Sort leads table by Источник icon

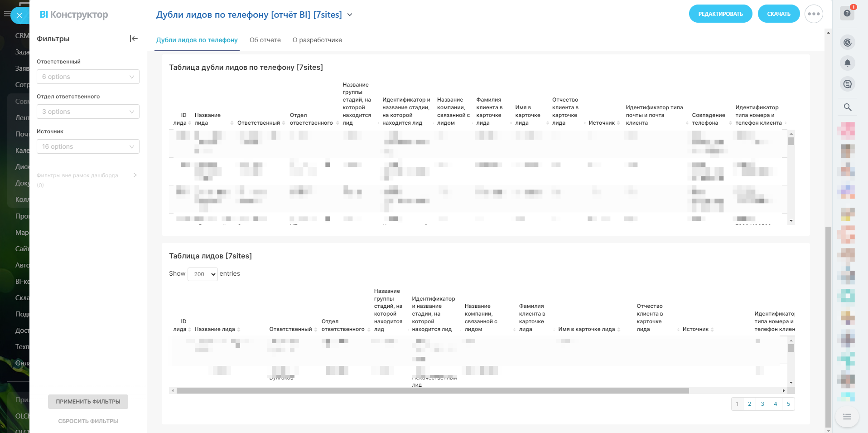[712, 329]
